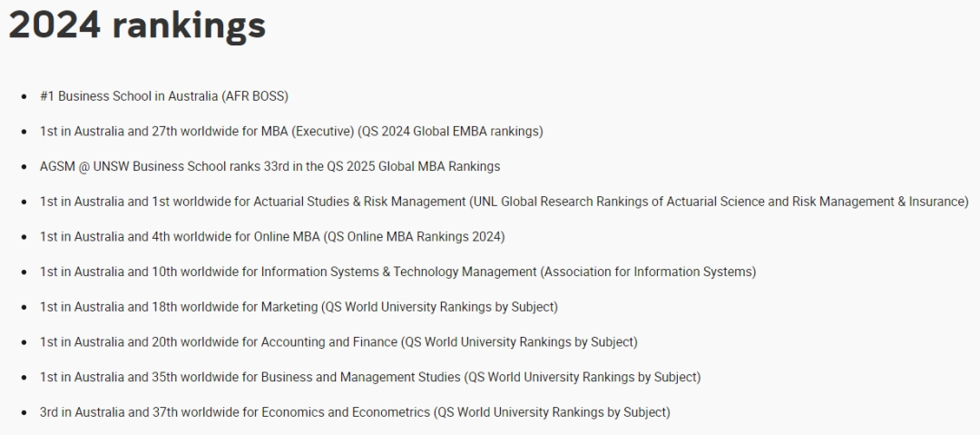Click "QS 2024 Global EMBA rankings" text
This screenshot has height=435, width=980.
pos(450,132)
